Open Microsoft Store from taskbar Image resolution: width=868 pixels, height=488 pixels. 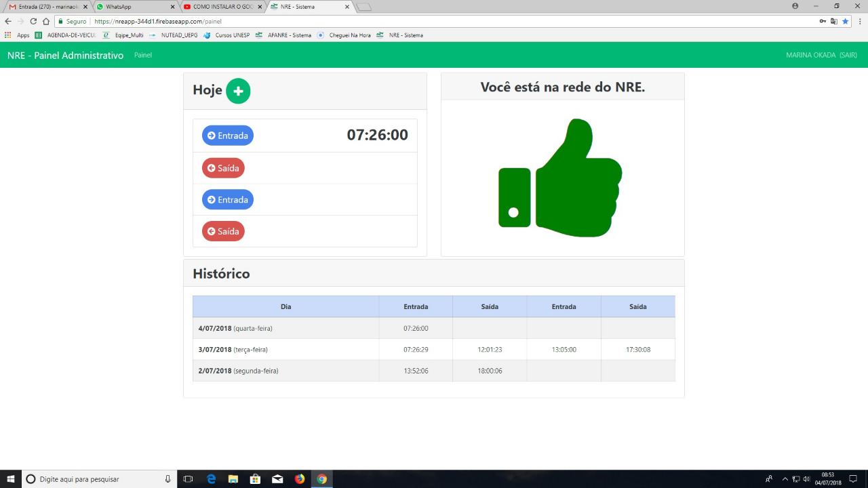click(255, 479)
